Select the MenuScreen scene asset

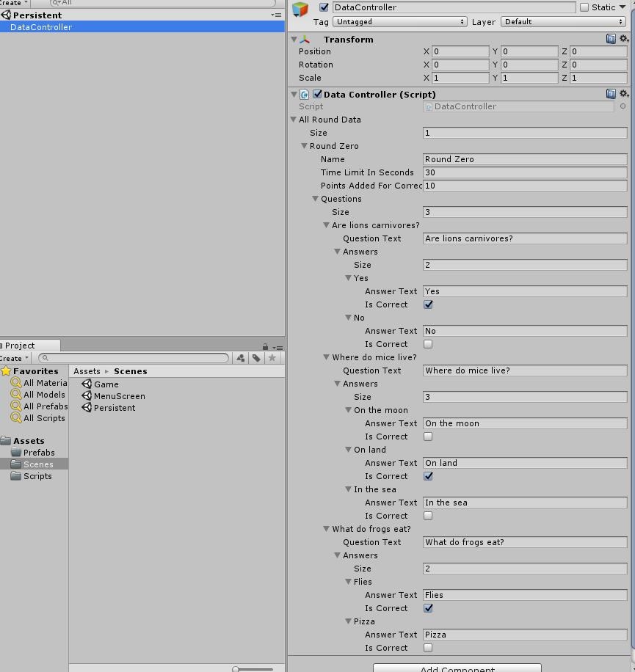(114, 396)
